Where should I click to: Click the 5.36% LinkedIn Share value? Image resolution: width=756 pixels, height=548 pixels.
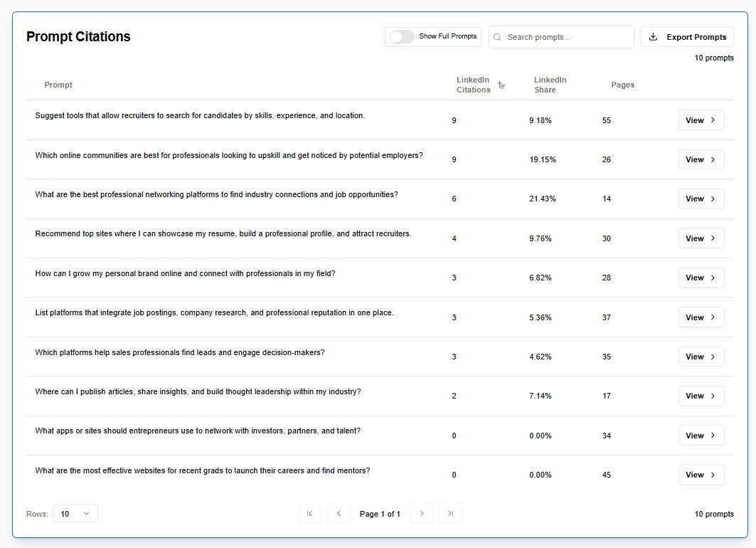540,318
